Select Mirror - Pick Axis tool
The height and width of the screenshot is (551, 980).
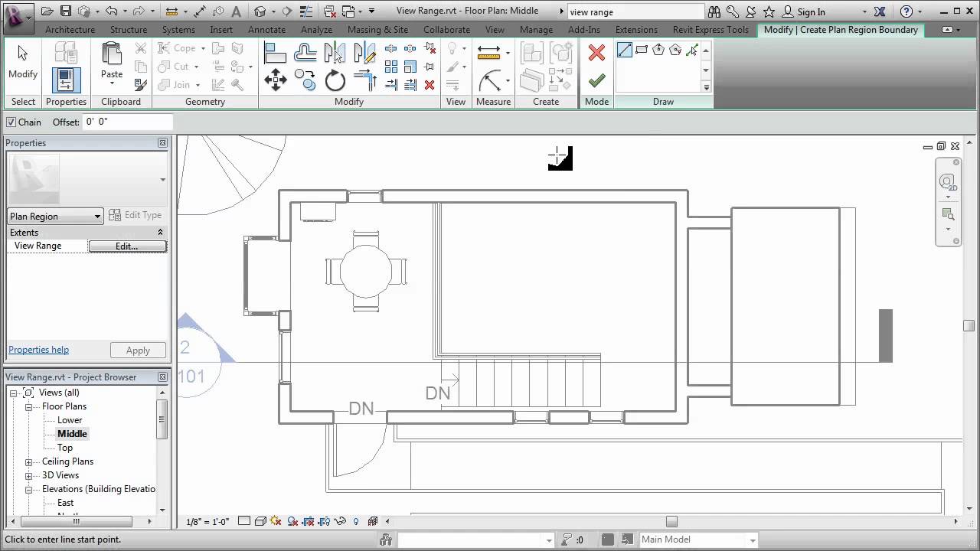pos(335,51)
